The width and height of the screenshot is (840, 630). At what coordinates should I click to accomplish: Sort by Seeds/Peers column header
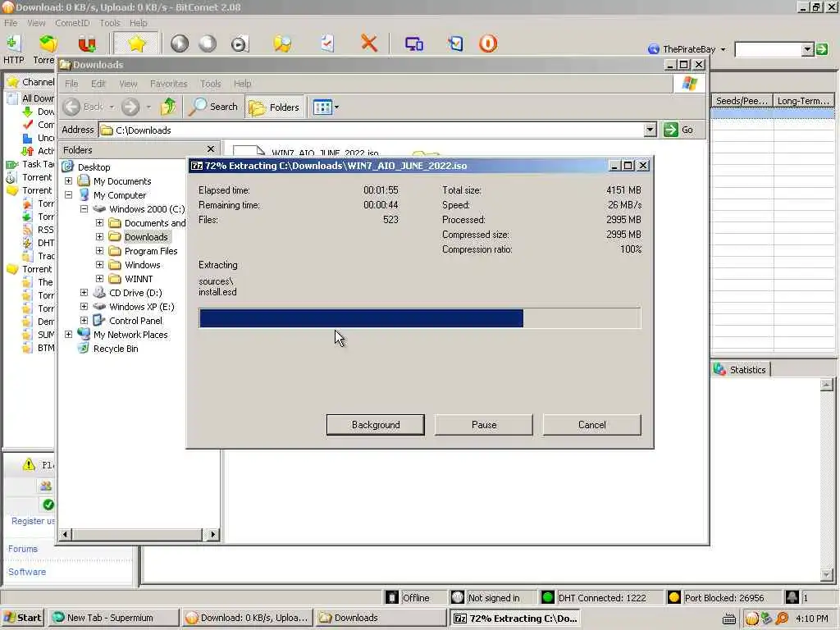pyautogui.click(x=742, y=101)
